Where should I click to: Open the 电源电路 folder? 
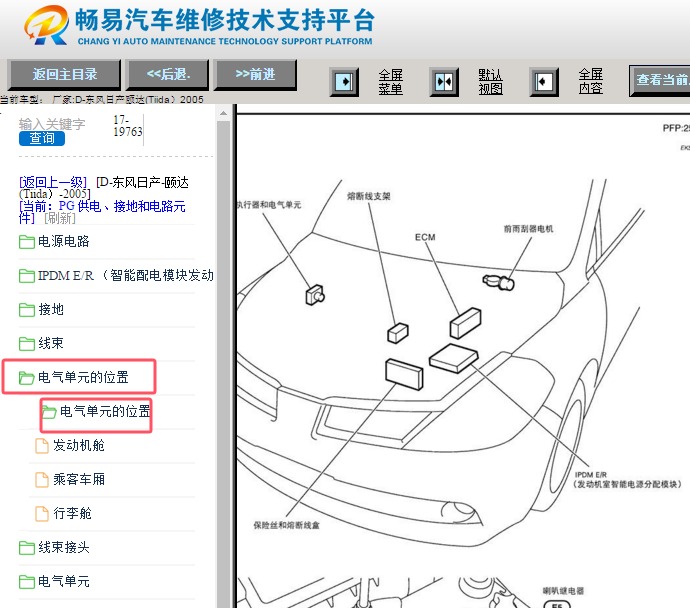click(x=63, y=241)
